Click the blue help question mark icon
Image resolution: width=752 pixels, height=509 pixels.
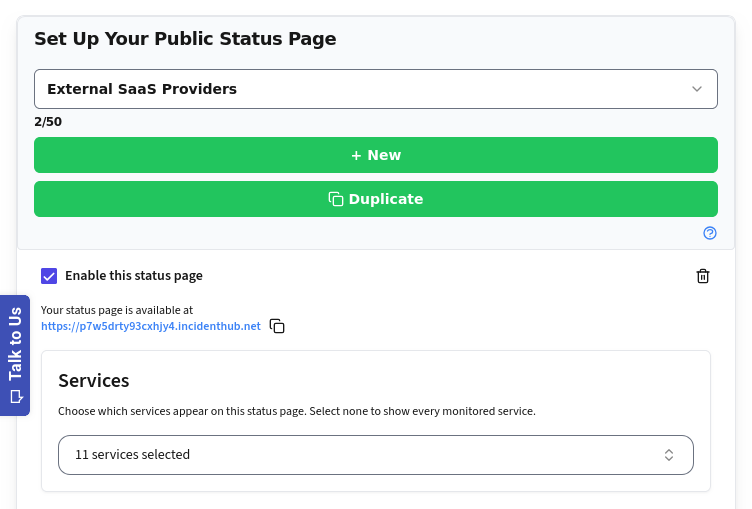710,233
